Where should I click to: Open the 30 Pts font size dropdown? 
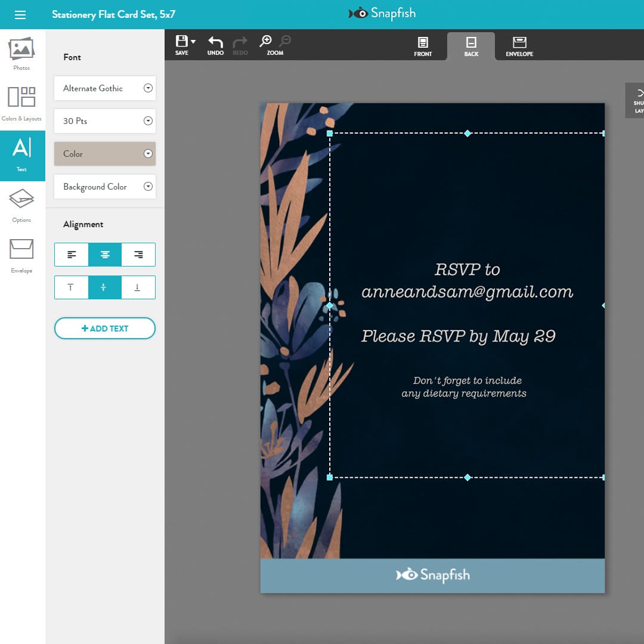point(104,121)
